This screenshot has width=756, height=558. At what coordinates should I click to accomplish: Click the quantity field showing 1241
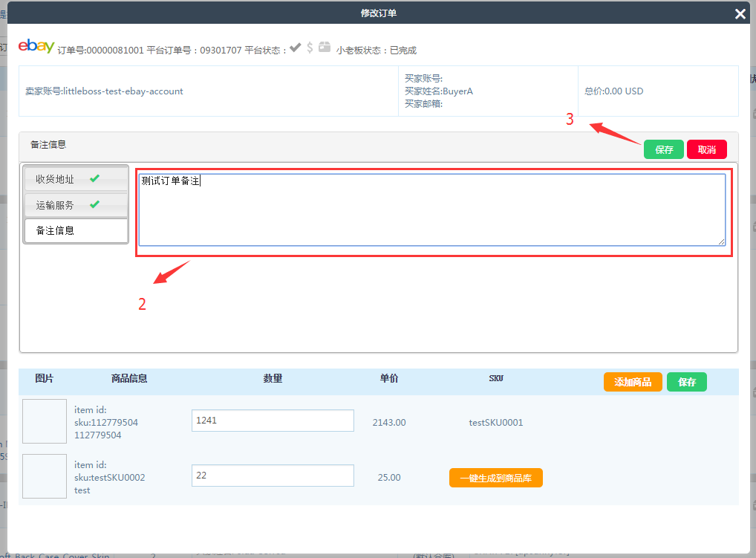tap(273, 421)
